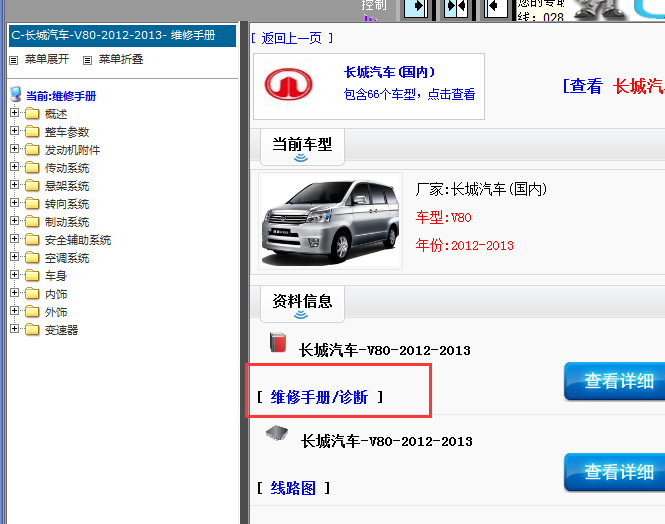Expand the 概述 tree node
This screenshot has width=665, height=524.
(x=14, y=113)
